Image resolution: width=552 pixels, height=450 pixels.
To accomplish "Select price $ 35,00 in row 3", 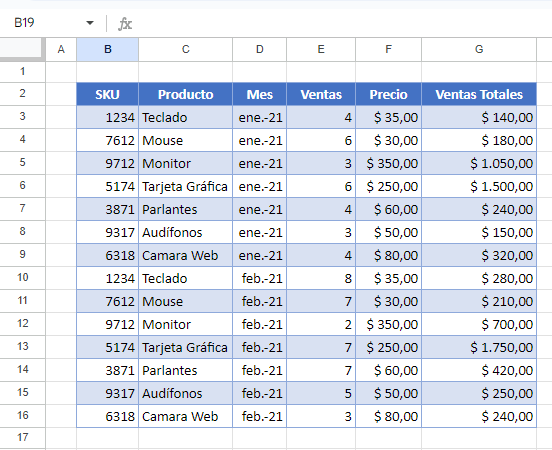I will point(388,117).
